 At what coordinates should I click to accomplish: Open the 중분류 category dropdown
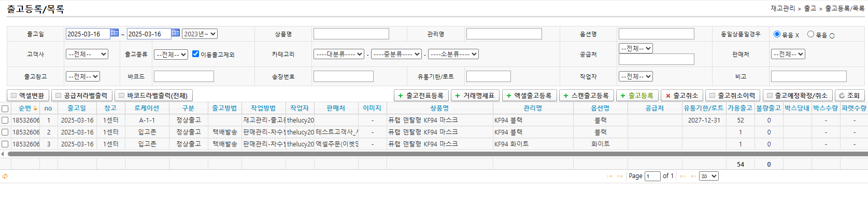pos(396,54)
